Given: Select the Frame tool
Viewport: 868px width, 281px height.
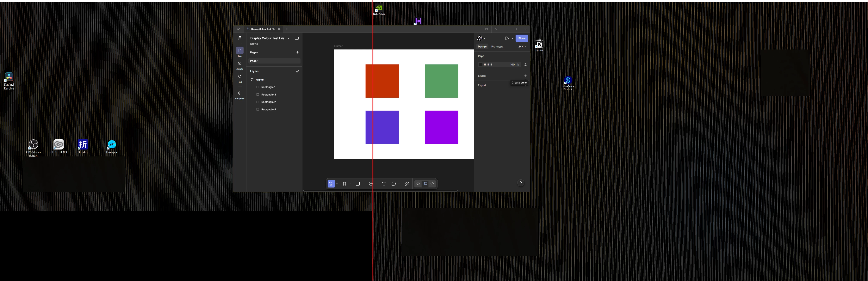Looking at the screenshot, I should coord(344,184).
